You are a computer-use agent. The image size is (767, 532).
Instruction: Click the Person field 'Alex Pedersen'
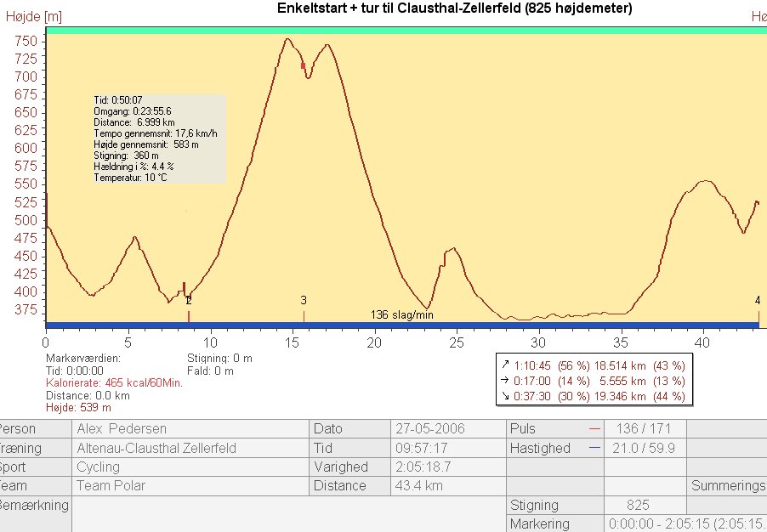[190, 429]
